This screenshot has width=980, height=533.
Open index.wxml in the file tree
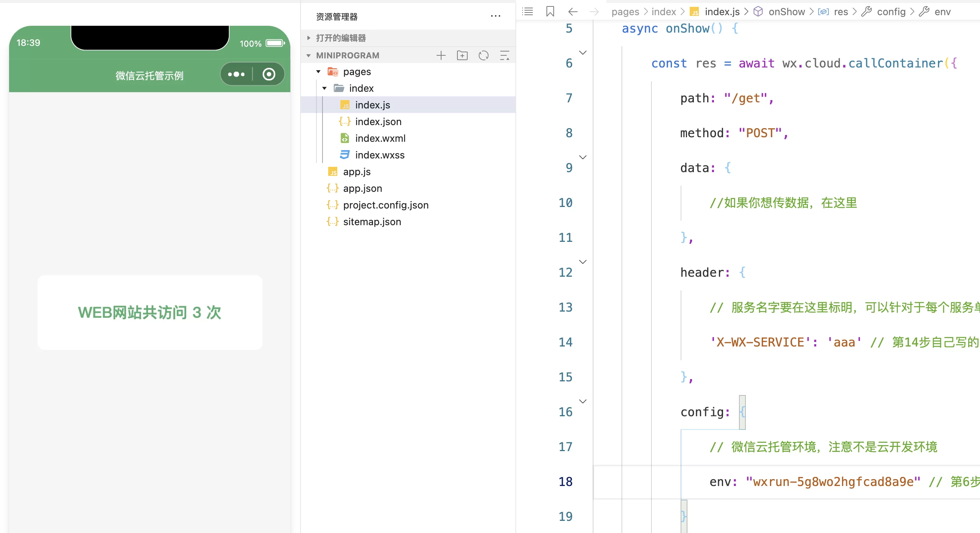pyautogui.click(x=380, y=138)
